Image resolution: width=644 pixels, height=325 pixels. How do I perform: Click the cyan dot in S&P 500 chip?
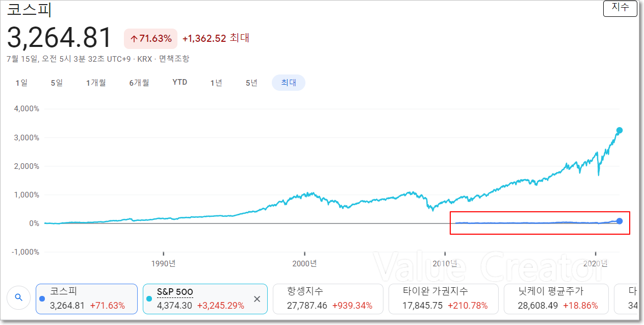(149, 299)
